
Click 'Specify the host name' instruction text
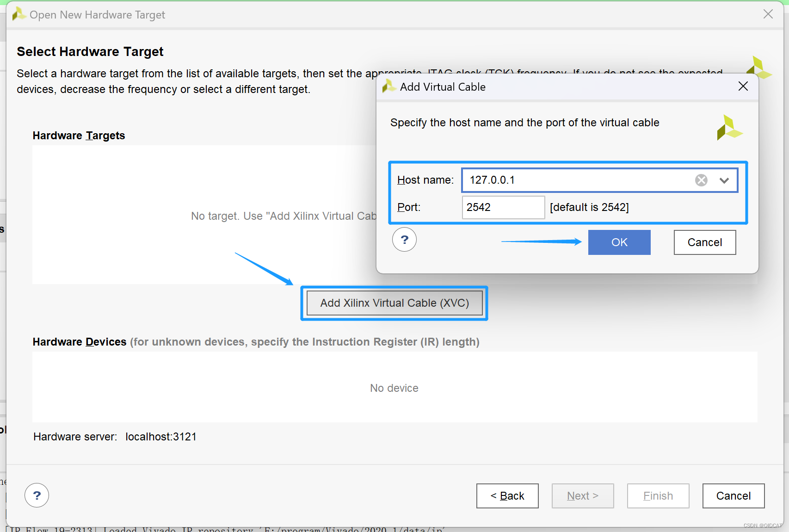(525, 123)
